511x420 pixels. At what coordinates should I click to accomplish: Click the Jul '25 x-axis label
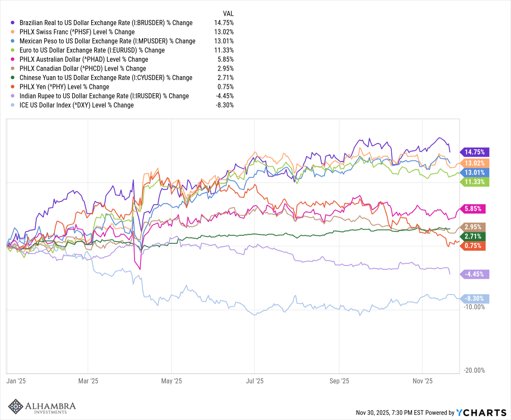(x=254, y=381)
